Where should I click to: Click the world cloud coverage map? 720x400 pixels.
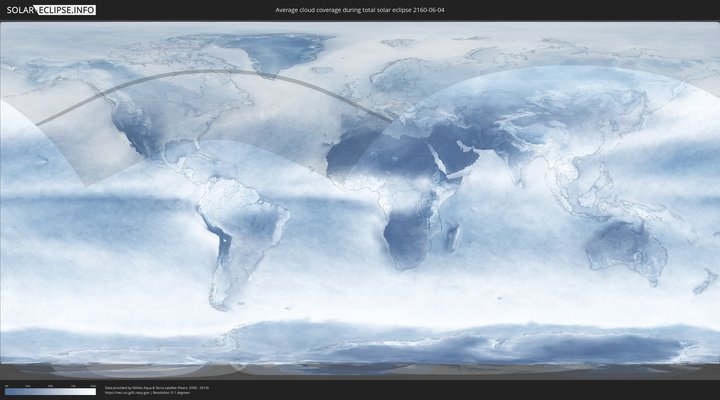click(x=360, y=200)
